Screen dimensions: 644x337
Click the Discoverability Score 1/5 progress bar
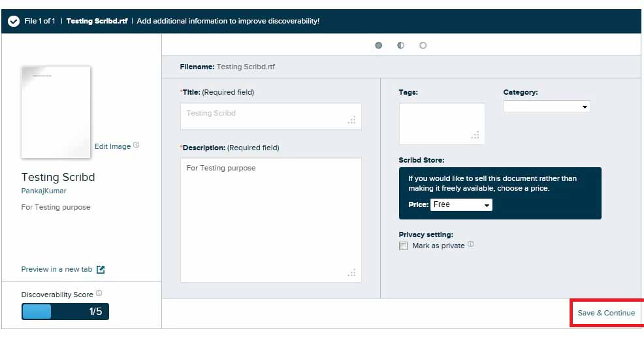(65, 312)
